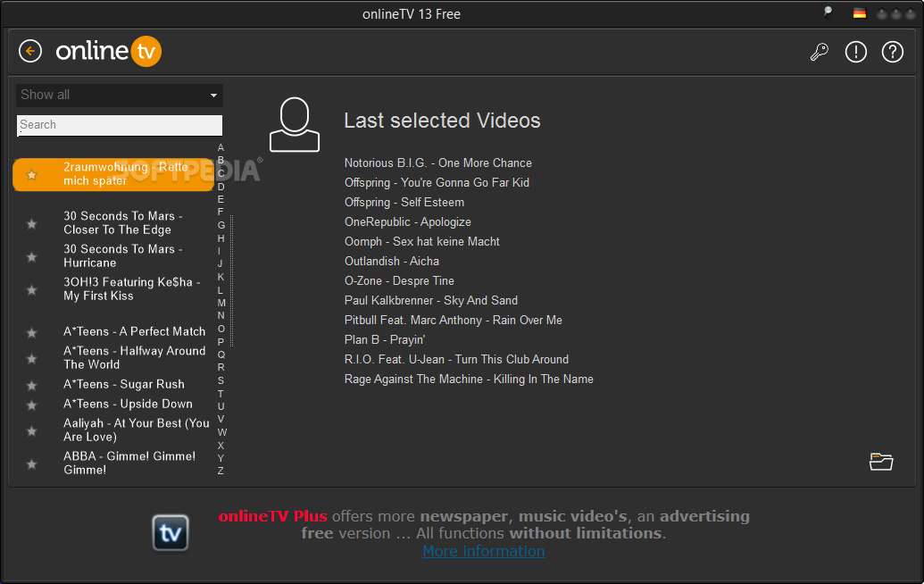Open R.I.O. Feat. U-Jean - Turn This Club Around
This screenshot has height=584, width=924.
coord(457,360)
